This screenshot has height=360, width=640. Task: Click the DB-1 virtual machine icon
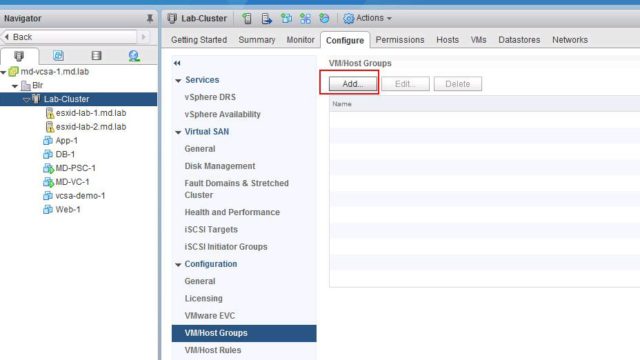pyautogui.click(x=48, y=154)
